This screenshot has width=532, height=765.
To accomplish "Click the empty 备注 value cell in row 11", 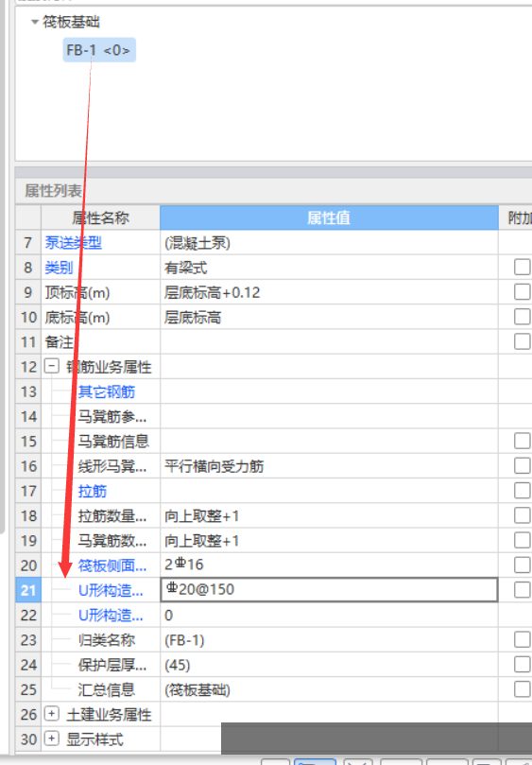I will [329, 342].
